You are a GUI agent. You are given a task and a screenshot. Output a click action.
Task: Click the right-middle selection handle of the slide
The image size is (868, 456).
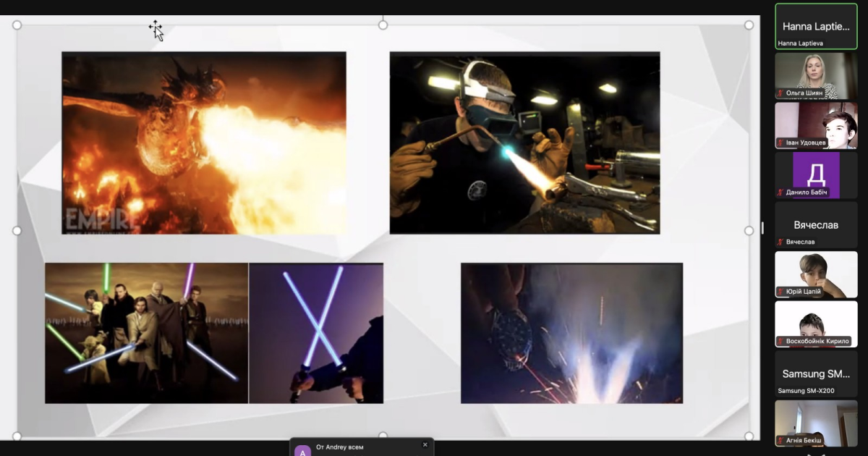(749, 230)
